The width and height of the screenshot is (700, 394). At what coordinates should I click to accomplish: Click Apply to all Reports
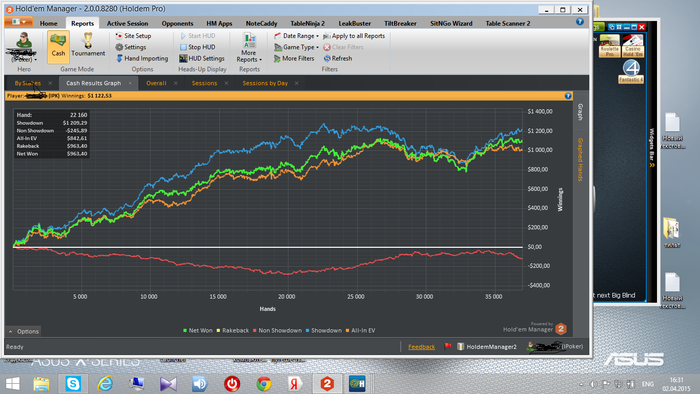[354, 36]
